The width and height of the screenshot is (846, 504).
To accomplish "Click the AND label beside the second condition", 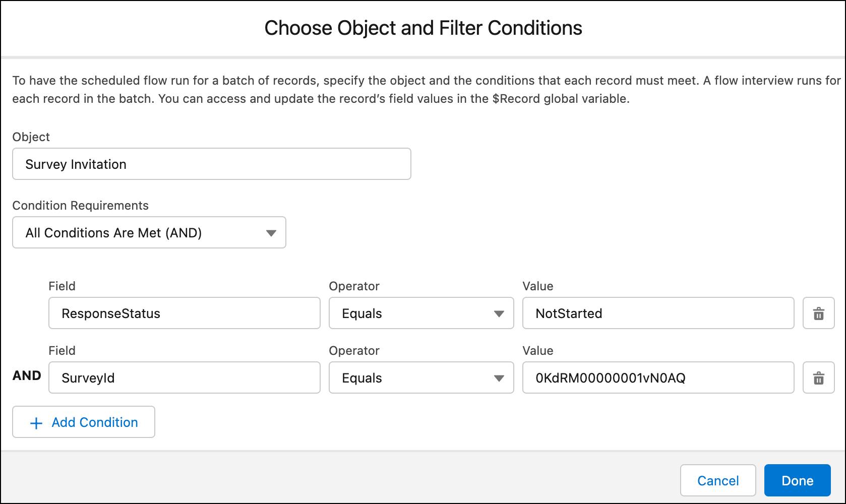I will 26,375.
